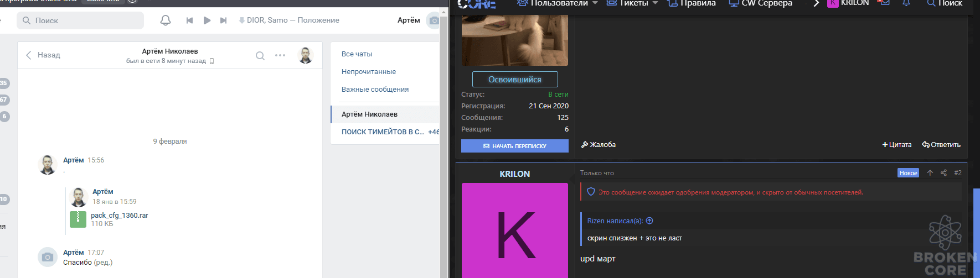
Task: Open CW Сервера in forum navigation
Action: tap(760, 3)
